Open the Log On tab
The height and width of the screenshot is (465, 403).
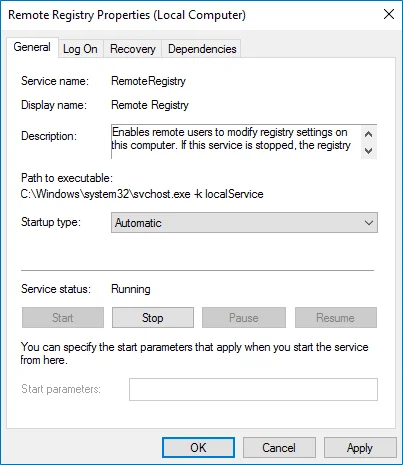(80, 49)
